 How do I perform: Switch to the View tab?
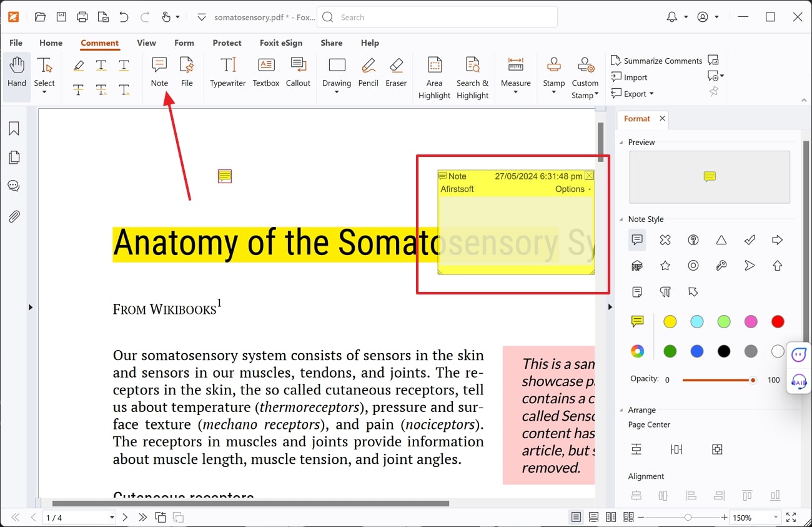(146, 43)
